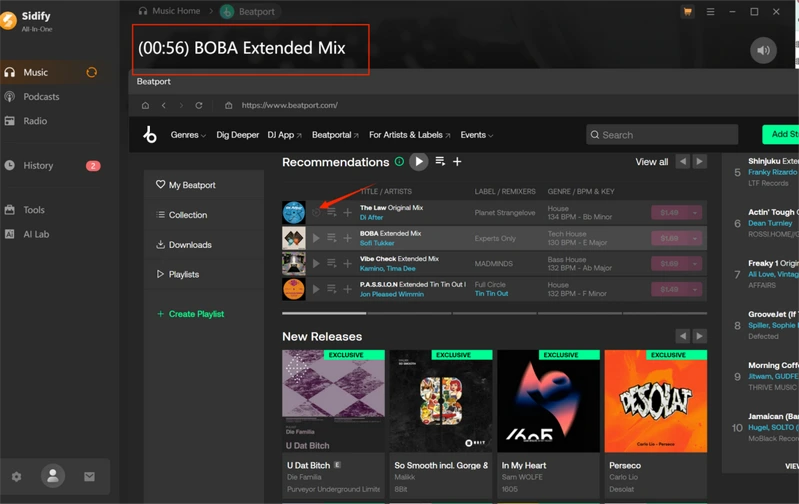Click the Beatport breadcrumb tab
The height and width of the screenshot is (504, 799).
250,11
